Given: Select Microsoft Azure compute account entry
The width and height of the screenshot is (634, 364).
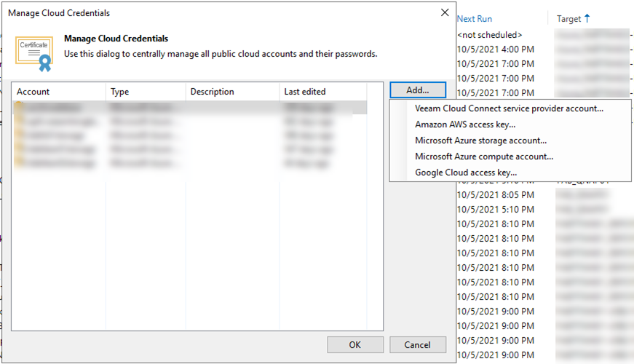Looking at the screenshot, I should [484, 157].
